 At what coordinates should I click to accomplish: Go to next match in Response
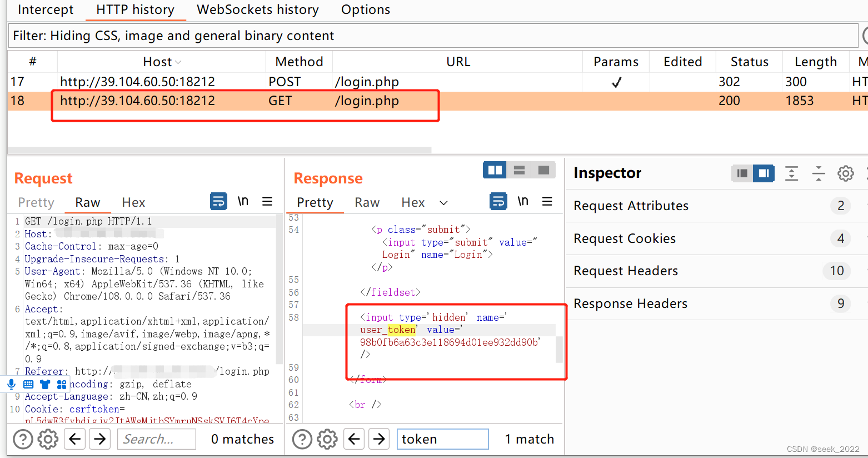click(379, 439)
